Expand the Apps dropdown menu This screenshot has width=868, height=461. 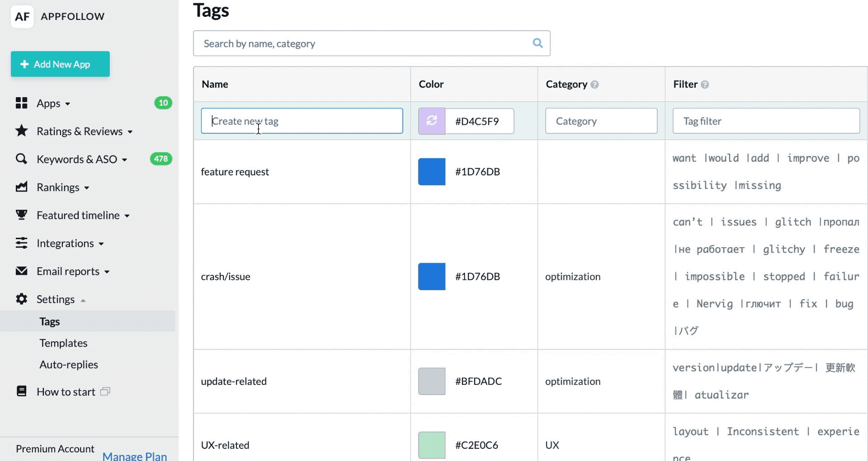coord(53,103)
